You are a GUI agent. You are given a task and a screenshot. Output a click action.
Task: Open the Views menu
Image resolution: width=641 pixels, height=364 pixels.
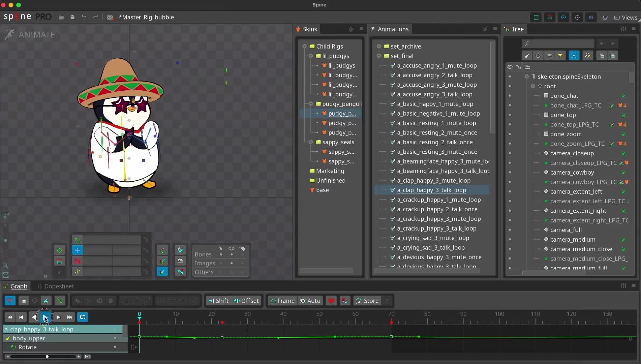[x=626, y=18]
